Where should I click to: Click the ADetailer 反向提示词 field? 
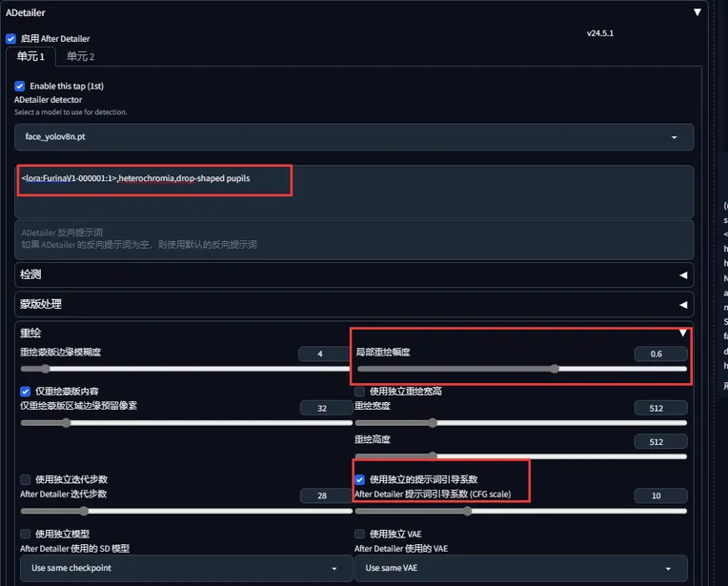[x=354, y=238]
